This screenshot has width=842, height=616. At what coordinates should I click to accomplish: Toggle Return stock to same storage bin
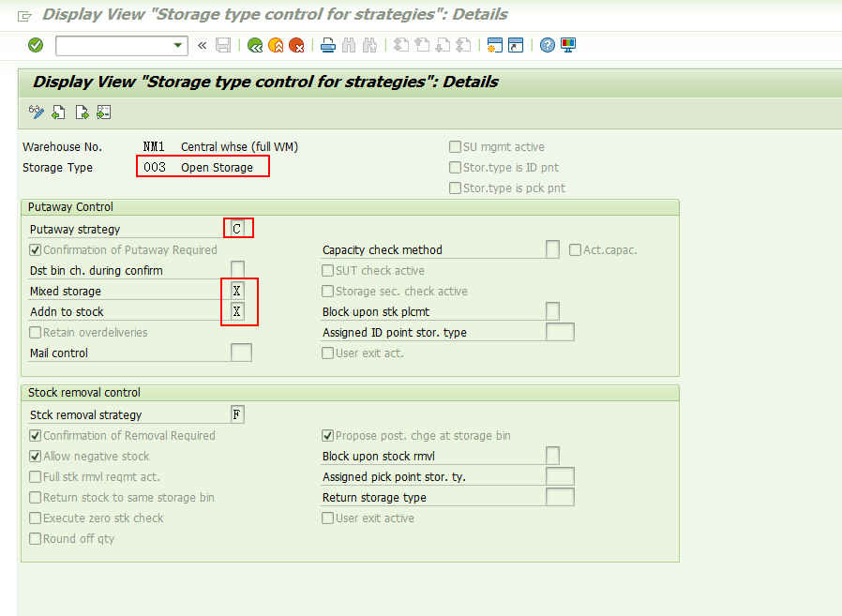point(35,497)
